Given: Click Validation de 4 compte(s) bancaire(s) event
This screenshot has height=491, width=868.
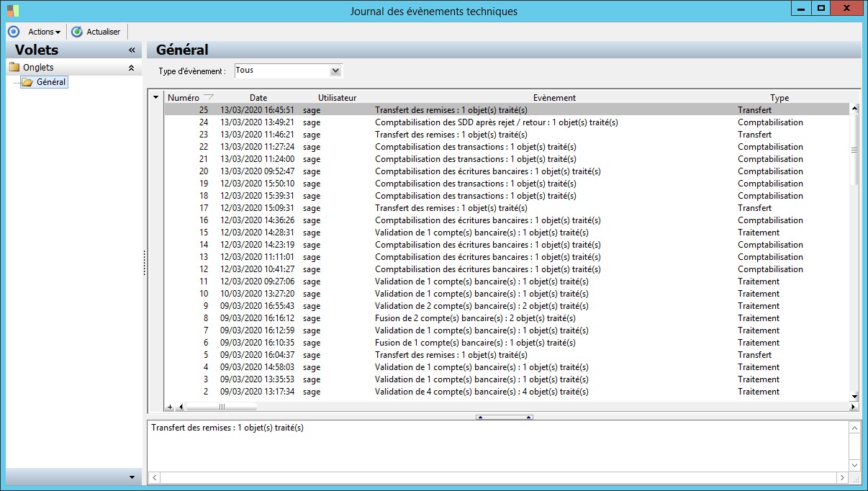Looking at the screenshot, I should [x=482, y=392].
